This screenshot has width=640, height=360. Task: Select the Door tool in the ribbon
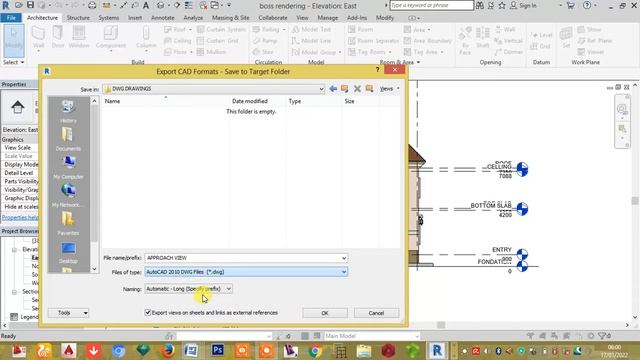coord(58,38)
